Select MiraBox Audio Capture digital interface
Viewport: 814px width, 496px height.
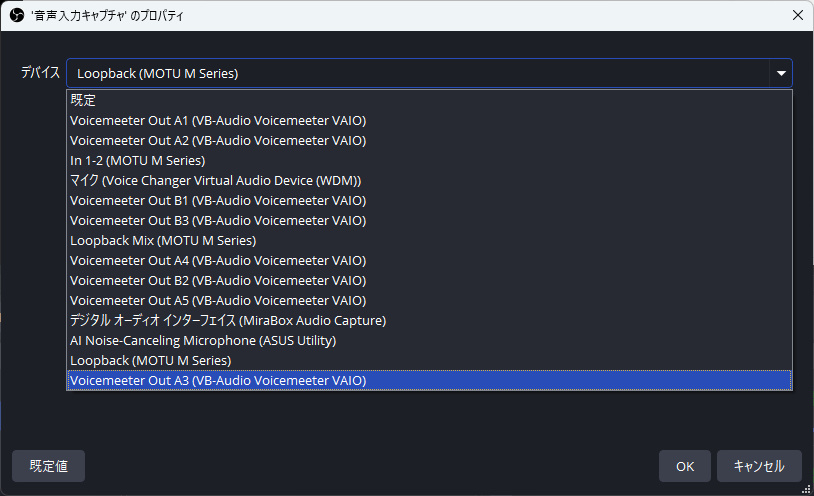click(x=228, y=320)
